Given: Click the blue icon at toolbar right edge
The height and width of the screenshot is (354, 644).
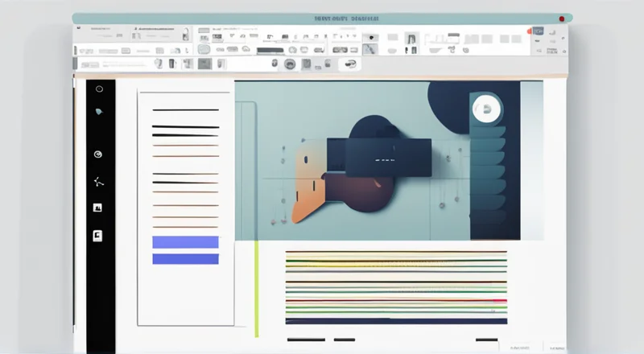Looking at the screenshot, I should pos(538,32).
